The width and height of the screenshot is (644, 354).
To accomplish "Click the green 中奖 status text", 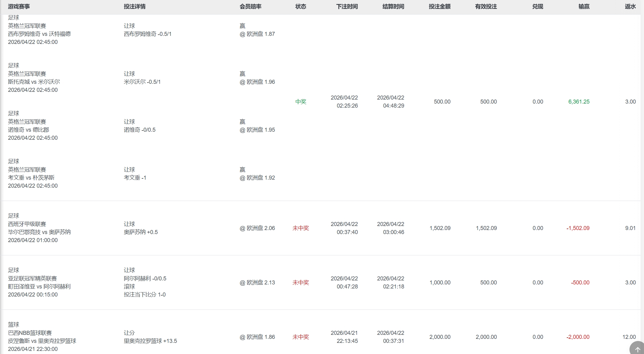I will point(301,102).
